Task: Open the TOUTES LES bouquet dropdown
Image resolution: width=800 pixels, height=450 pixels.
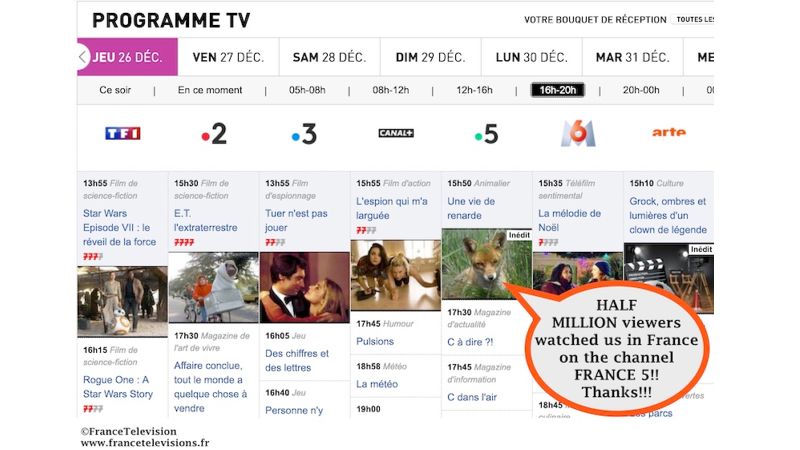Action: [694, 19]
